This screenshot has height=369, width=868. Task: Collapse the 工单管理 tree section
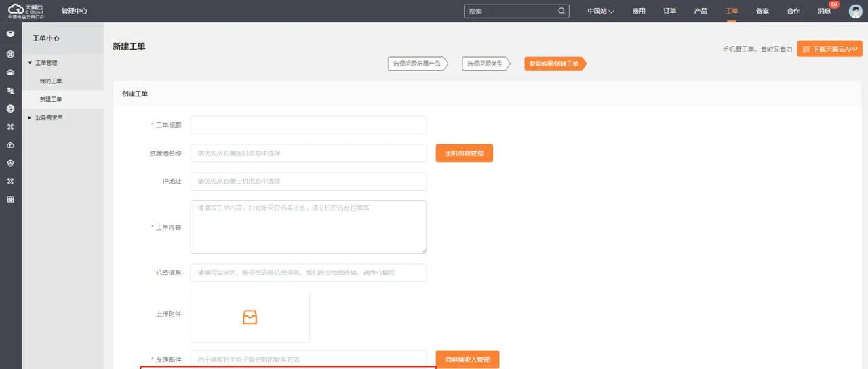click(x=30, y=63)
